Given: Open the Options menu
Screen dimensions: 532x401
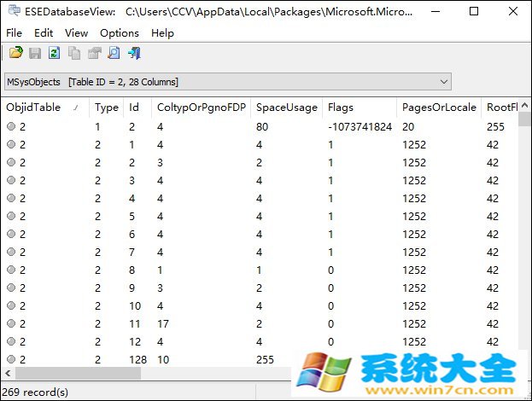Looking at the screenshot, I should tap(120, 33).
